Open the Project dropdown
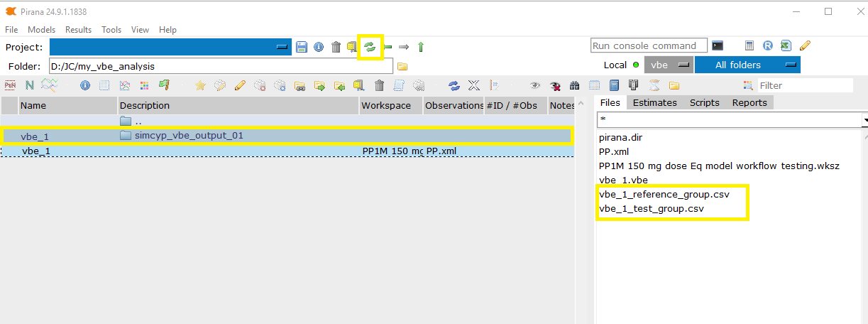Screen dimensions: 868x324 170,46
